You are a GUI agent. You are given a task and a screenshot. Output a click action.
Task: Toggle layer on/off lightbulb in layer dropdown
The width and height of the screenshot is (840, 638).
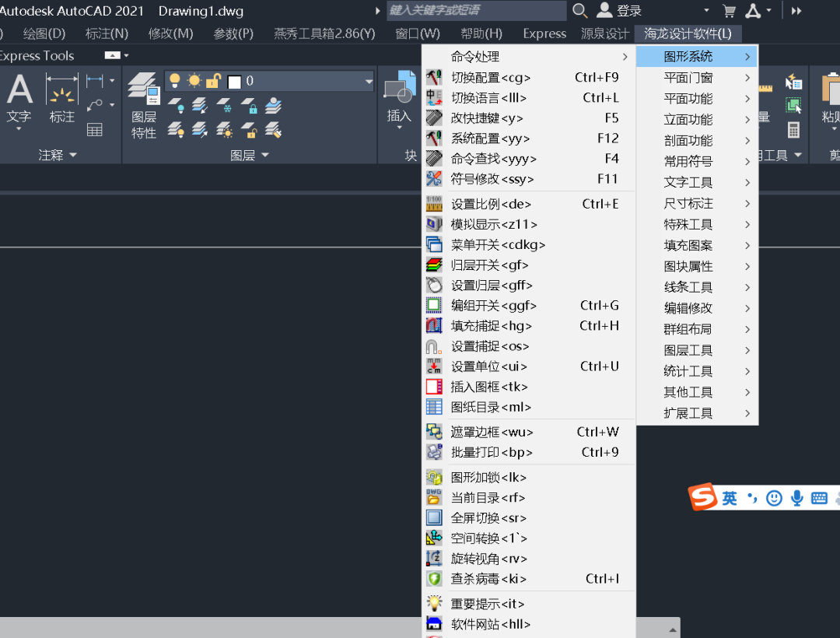[x=175, y=81]
